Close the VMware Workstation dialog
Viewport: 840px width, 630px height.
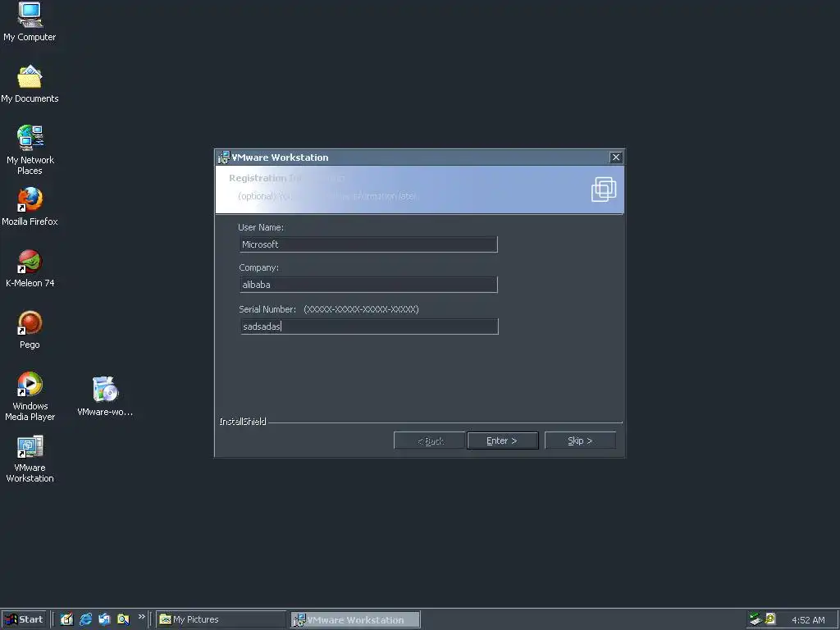[x=616, y=157]
